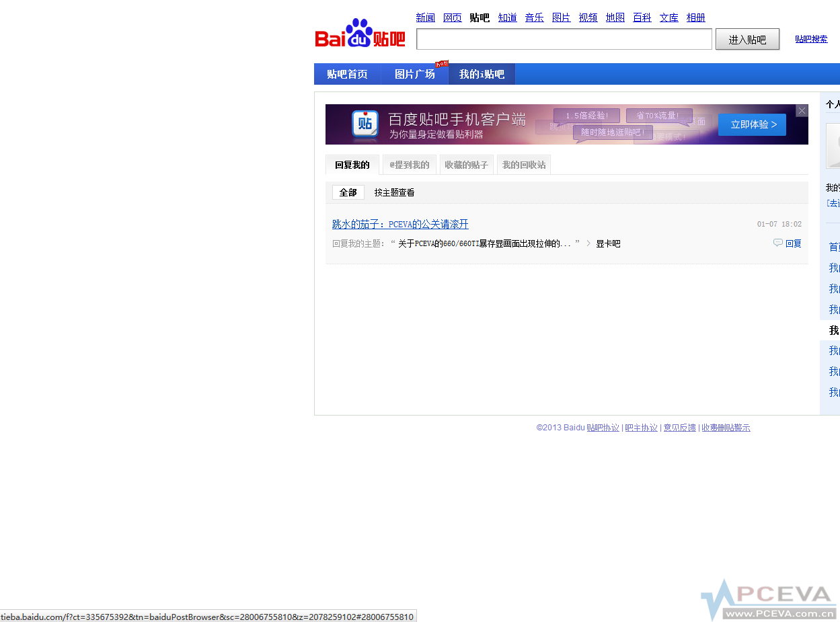Open the thread 跳水的茄子：PCEVA的公关请滚开
The image size is (840, 622).
(x=400, y=224)
